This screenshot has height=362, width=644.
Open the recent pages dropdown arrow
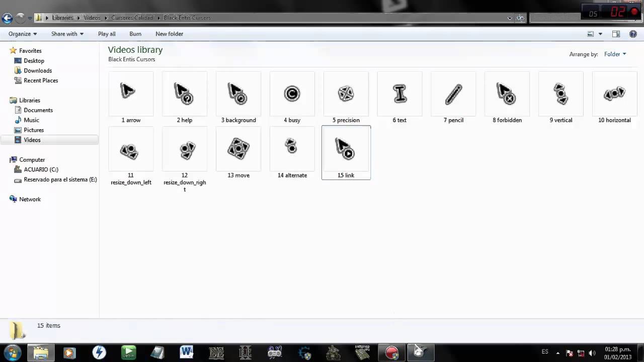click(30, 18)
